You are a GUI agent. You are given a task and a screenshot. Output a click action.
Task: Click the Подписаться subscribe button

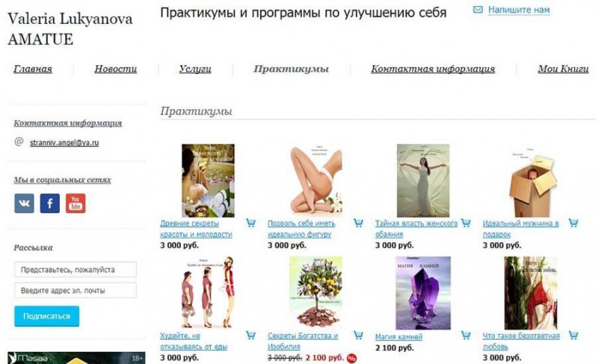47,316
